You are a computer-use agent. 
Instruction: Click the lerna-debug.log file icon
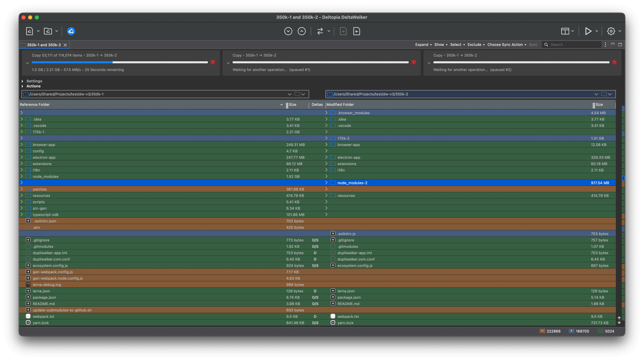click(28, 284)
